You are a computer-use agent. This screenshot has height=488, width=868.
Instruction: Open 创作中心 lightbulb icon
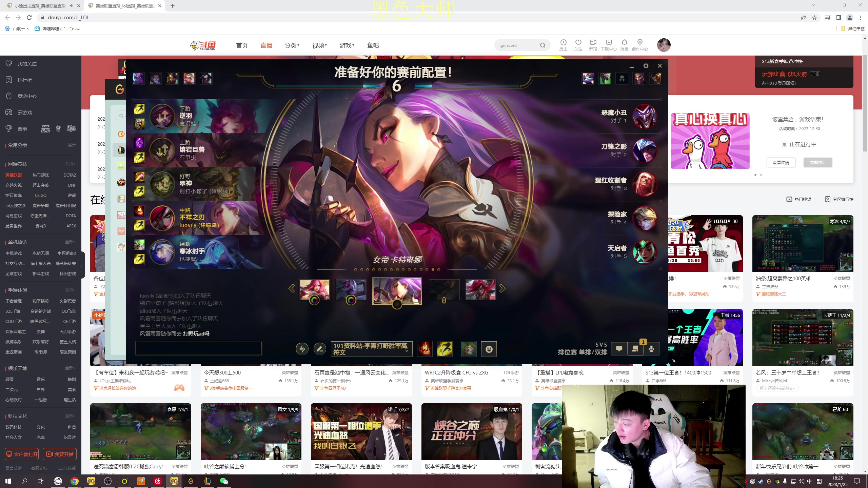640,45
